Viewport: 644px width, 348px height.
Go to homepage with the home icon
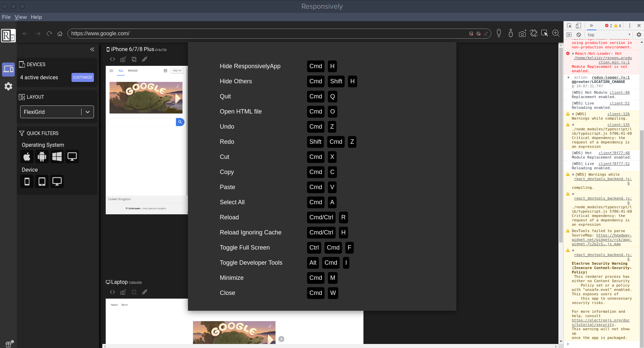pos(60,34)
